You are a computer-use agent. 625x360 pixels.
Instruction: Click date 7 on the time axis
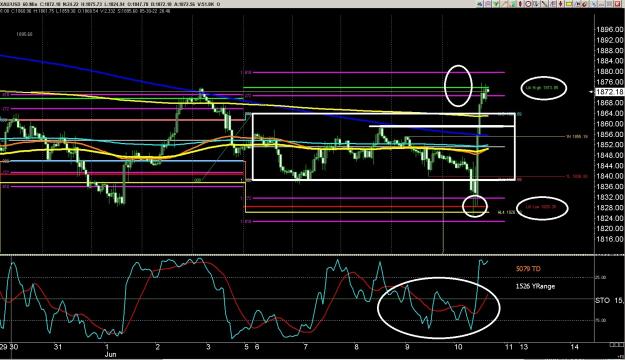click(305, 347)
